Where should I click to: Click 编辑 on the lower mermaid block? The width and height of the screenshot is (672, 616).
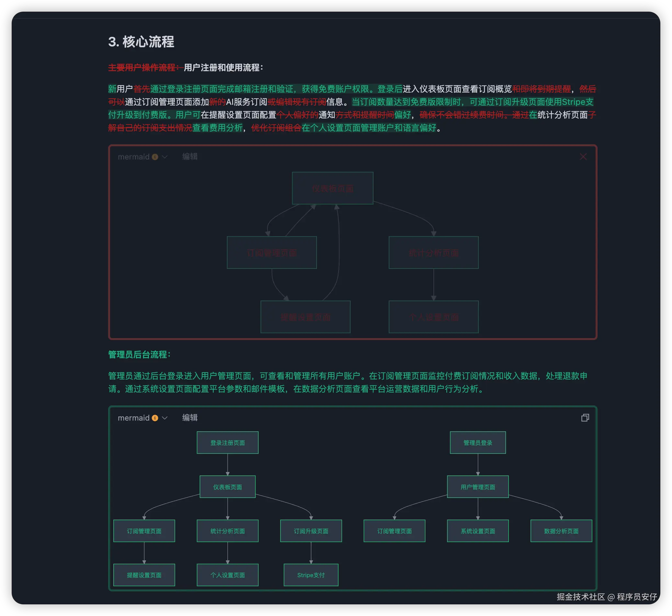coord(190,417)
